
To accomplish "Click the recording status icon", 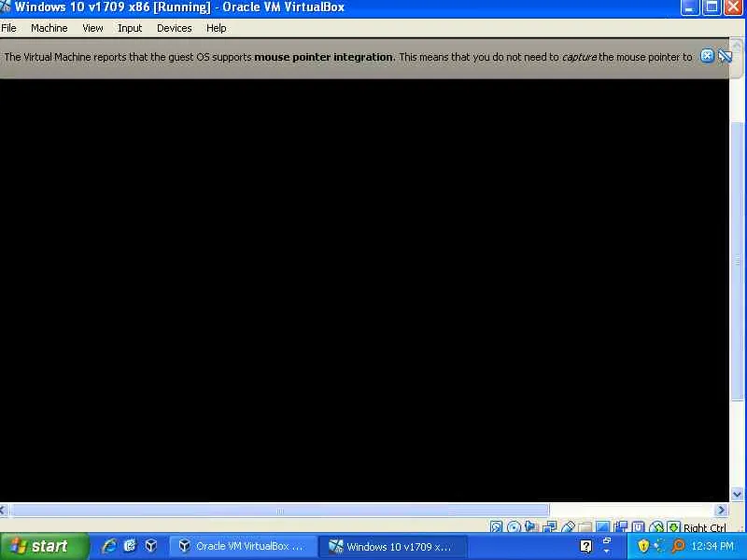I will click(x=621, y=526).
